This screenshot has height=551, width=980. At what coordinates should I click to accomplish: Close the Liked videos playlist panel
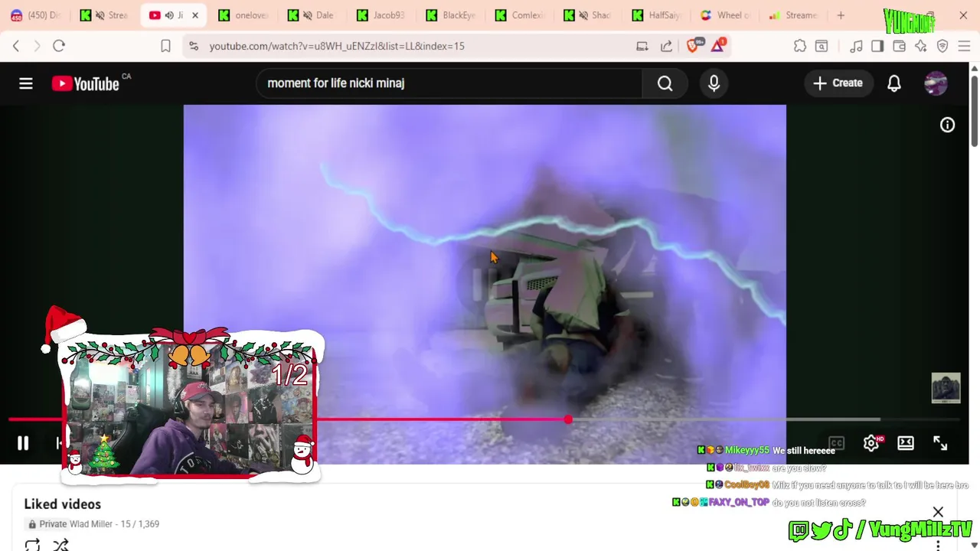(x=938, y=512)
